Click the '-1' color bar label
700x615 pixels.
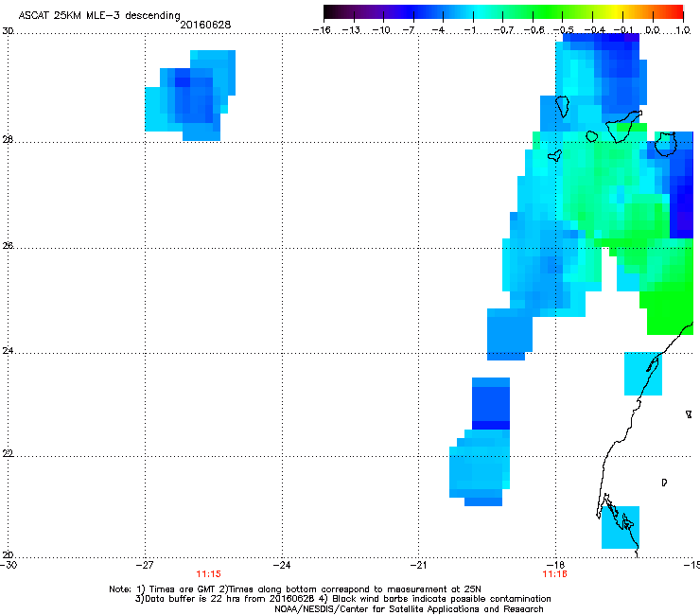point(469,30)
